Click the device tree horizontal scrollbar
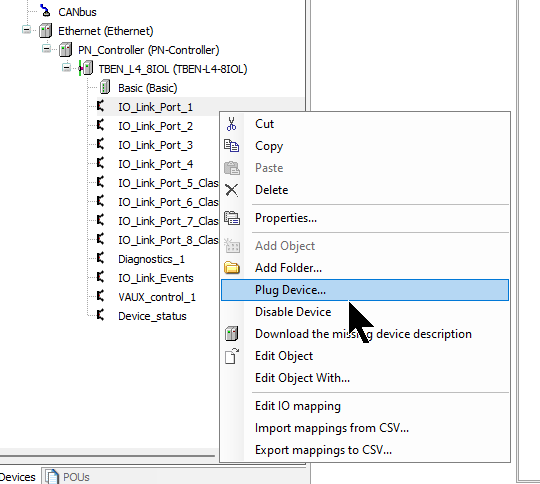This screenshot has width=540, height=484. coord(107,456)
